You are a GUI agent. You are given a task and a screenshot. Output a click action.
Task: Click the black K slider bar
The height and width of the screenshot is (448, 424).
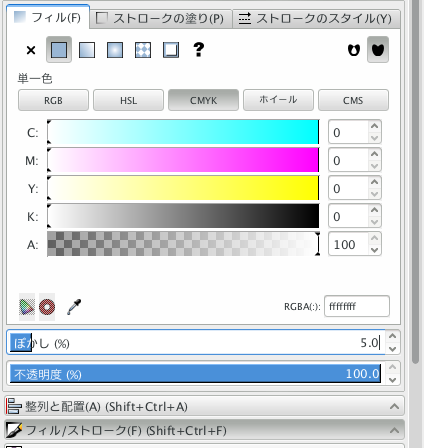pos(183,216)
